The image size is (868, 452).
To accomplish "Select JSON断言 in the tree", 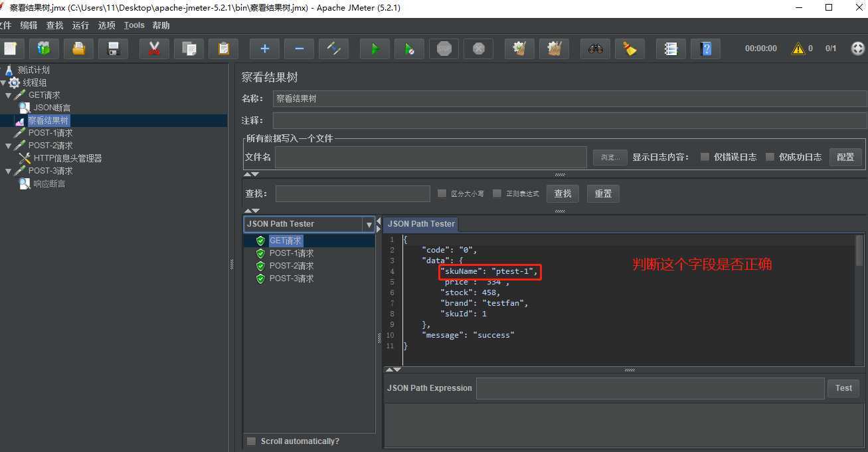I will [x=52, y=108].
